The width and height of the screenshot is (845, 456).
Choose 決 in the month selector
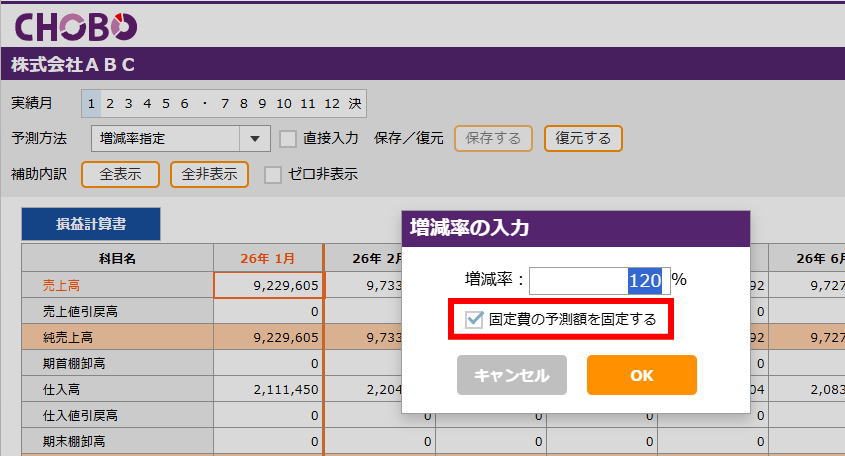356,103
